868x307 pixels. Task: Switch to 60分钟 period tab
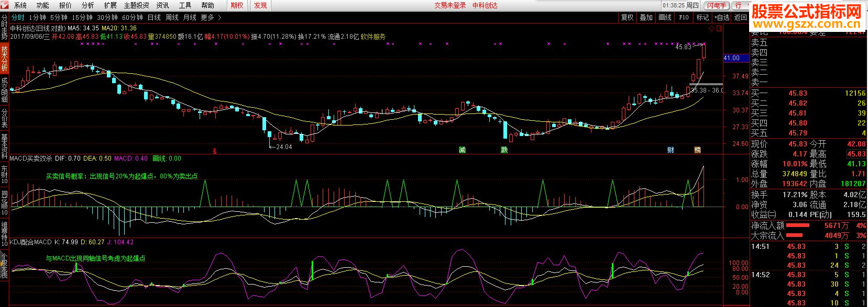click(133, 17)
